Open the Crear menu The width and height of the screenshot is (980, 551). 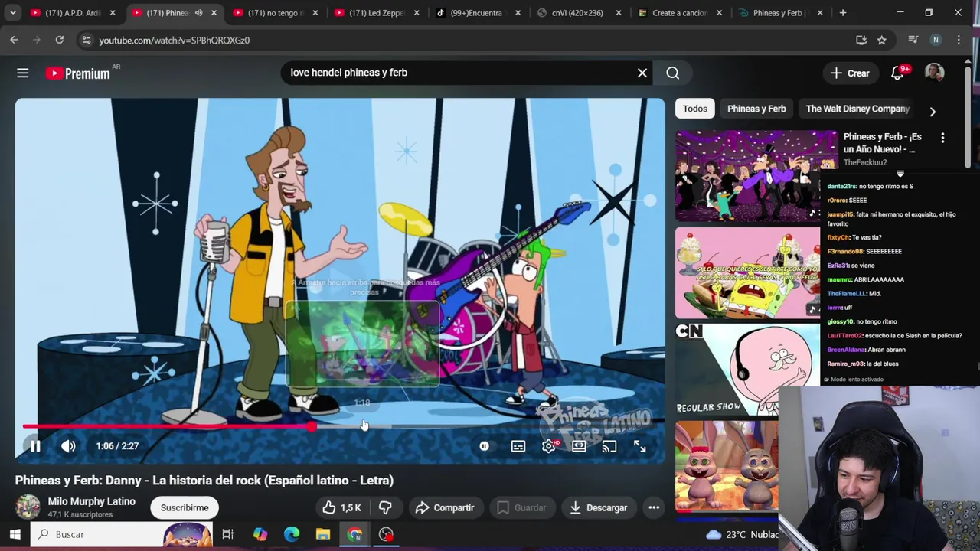(850, 73)
